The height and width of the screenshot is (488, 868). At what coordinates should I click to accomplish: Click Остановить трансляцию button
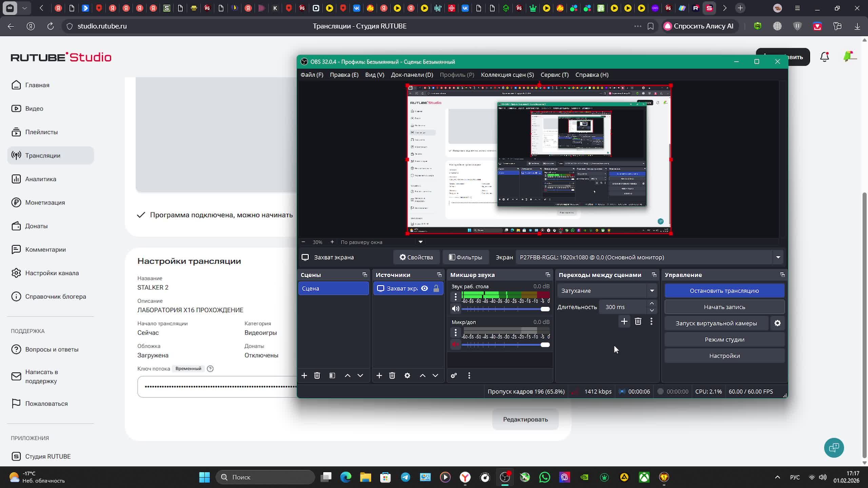724,291
